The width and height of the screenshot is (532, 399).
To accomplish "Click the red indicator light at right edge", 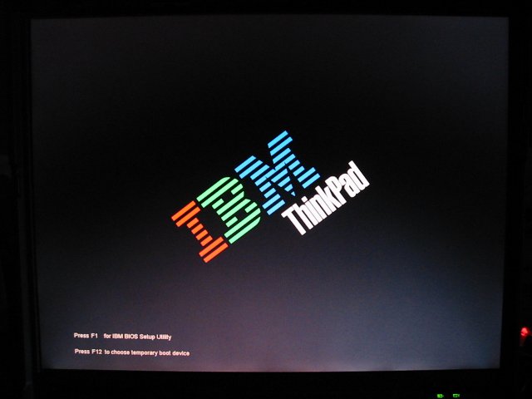I will [523, 333].
